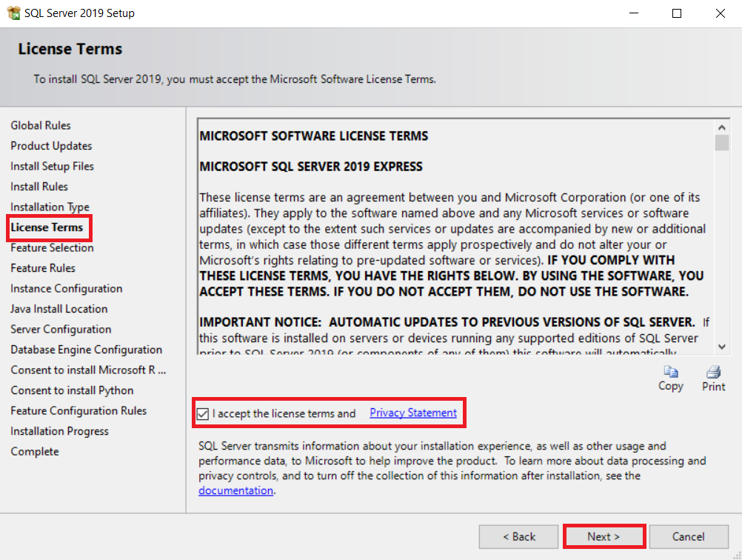Toggle the 'I accept the license terms' checkbox
Image resolution: width=742 pixels, height=560 pixels.
tap(203, 414)
